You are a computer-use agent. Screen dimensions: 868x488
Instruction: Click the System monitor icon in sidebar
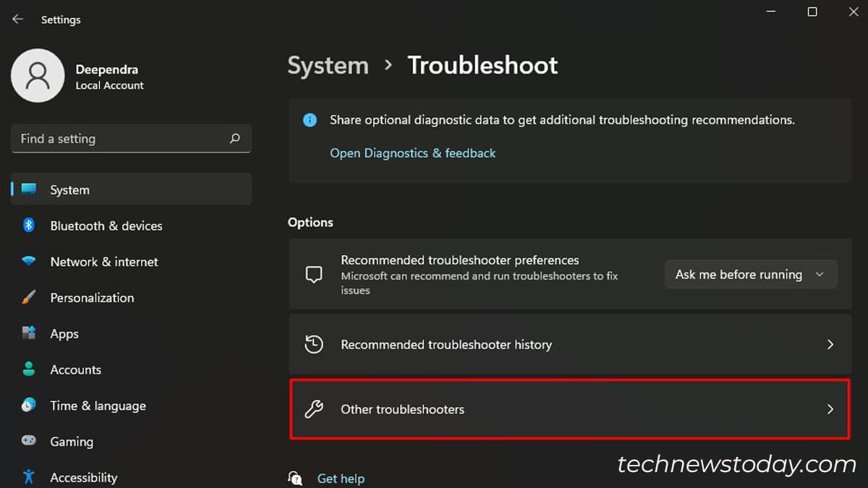click(29, 189)
